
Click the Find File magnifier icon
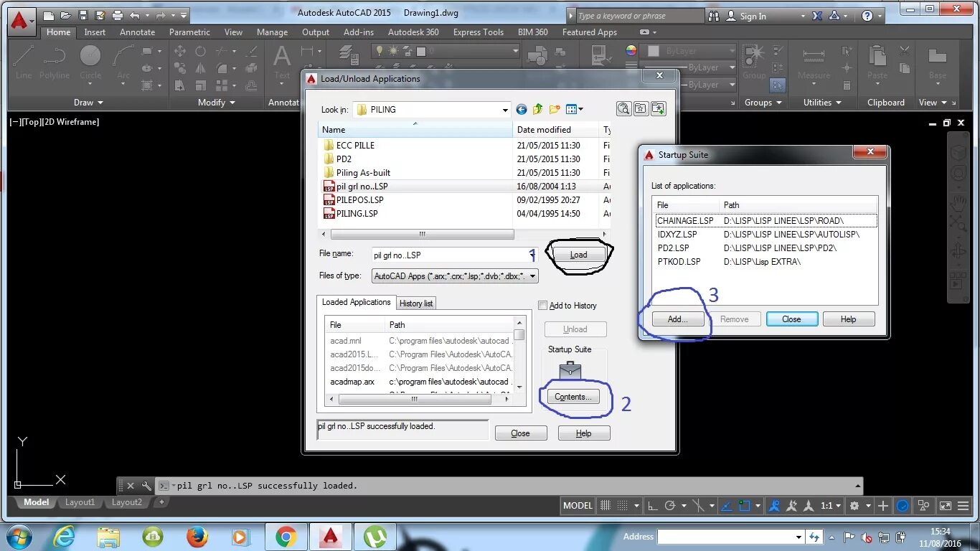click(623, 109)
